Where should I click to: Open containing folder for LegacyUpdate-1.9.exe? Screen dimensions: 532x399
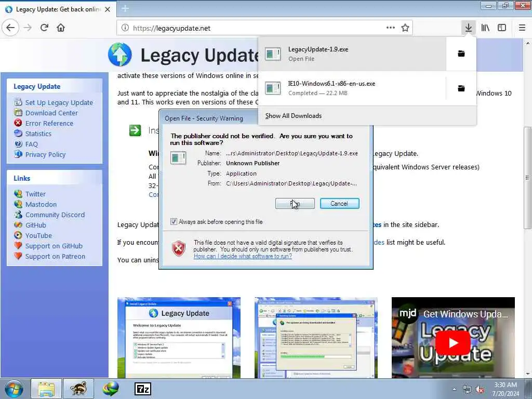(x=461, y=54)
